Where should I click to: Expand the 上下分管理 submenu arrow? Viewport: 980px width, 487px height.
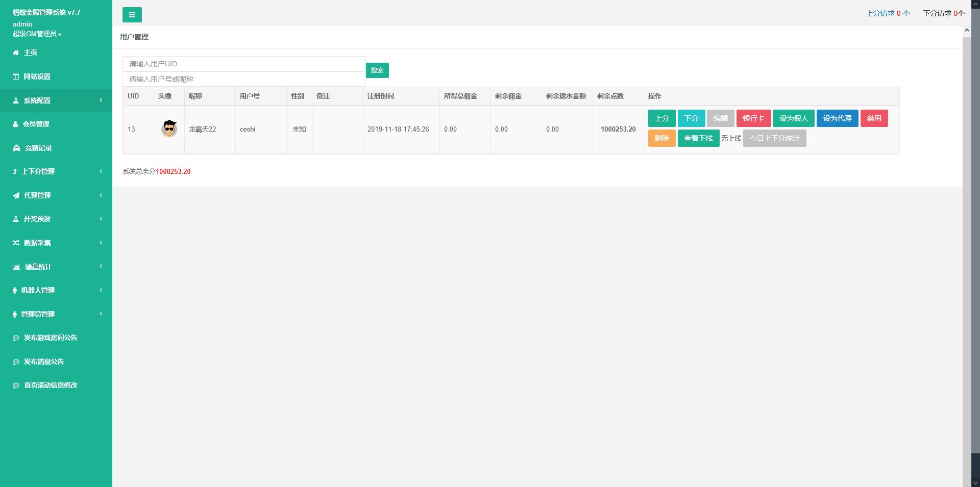(101, 171)
